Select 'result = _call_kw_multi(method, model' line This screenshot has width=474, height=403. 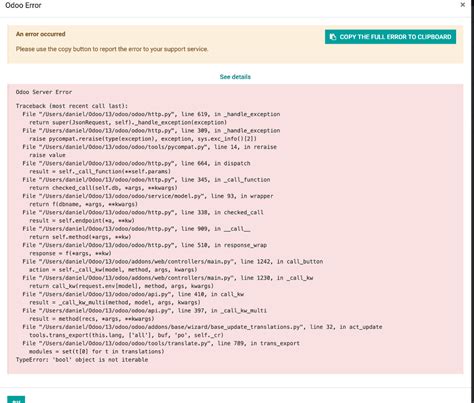(x=115, y=302)
